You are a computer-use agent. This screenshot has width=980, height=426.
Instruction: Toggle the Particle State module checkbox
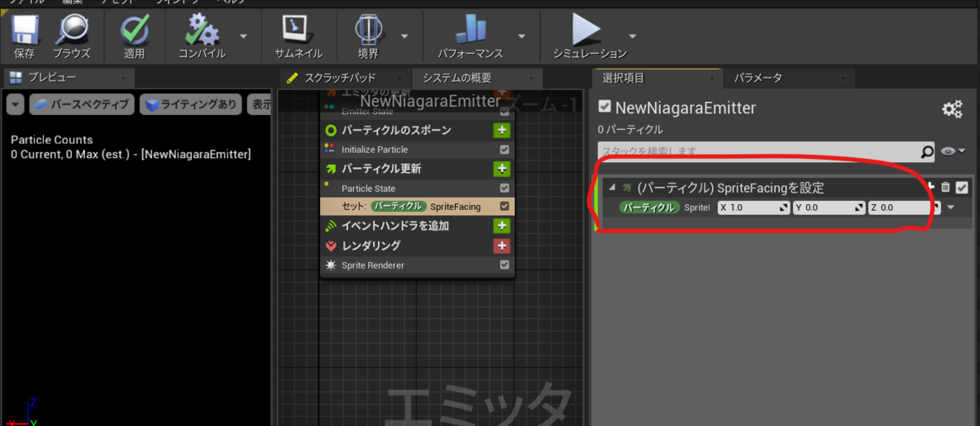tap(505, 189)
